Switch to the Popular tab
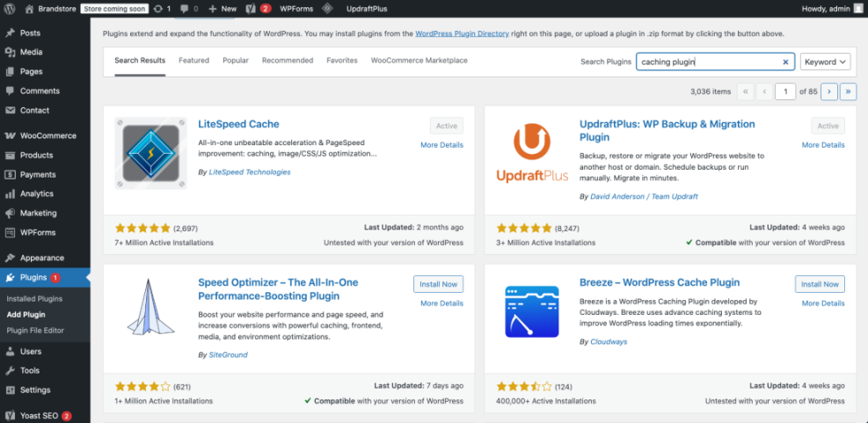 click(236, 61)
